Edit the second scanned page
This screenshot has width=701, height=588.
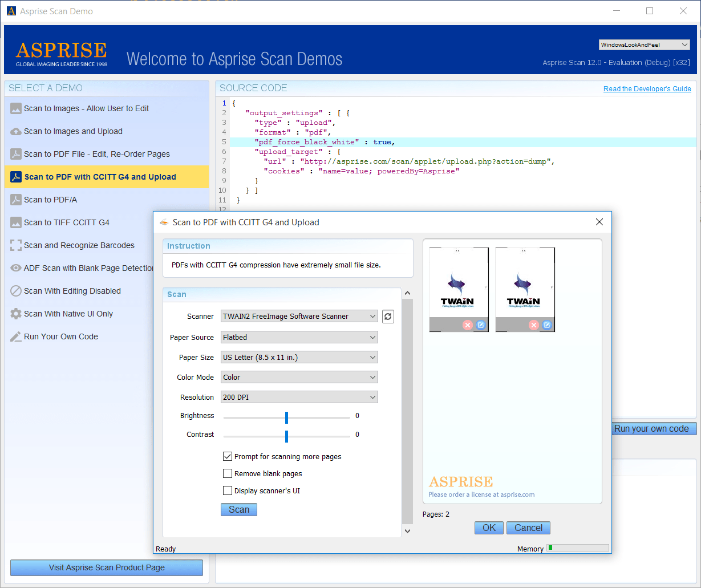point(547,325)
